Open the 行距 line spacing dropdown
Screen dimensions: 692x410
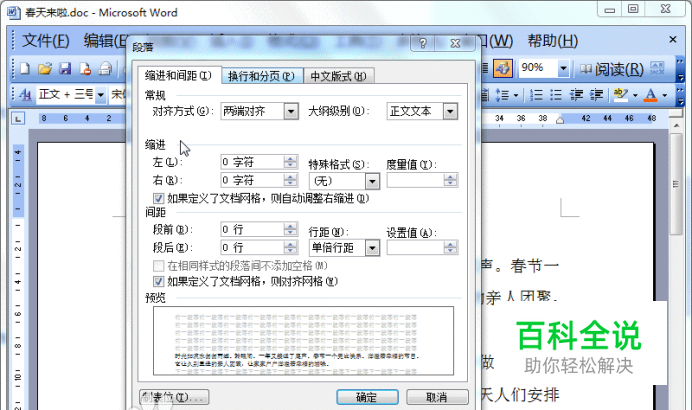pos(372,248)
